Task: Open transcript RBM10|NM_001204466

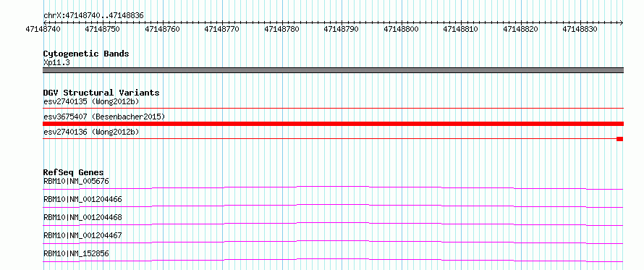Action: (82, 199)
